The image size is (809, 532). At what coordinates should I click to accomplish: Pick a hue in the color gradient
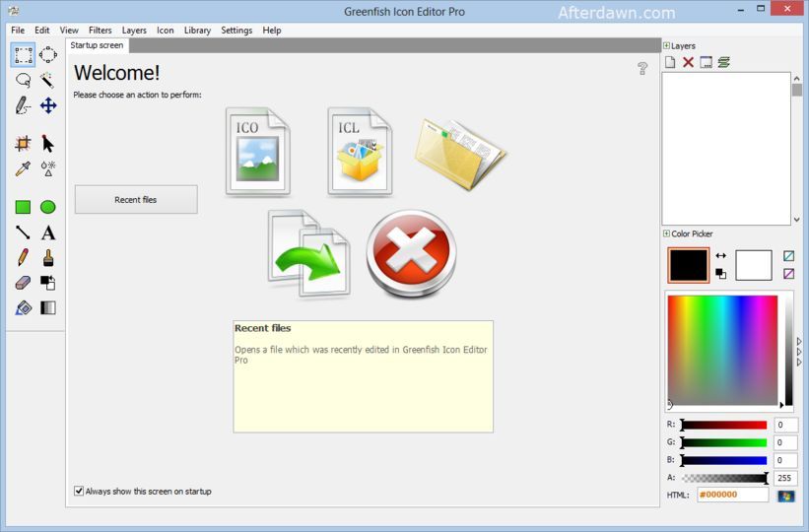[722, 351]
